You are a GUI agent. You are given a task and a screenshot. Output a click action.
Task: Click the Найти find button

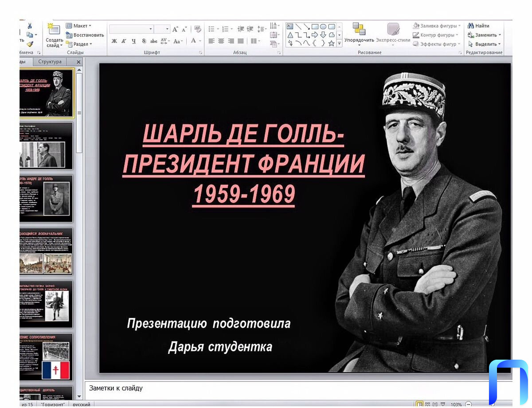pos(478,26)
